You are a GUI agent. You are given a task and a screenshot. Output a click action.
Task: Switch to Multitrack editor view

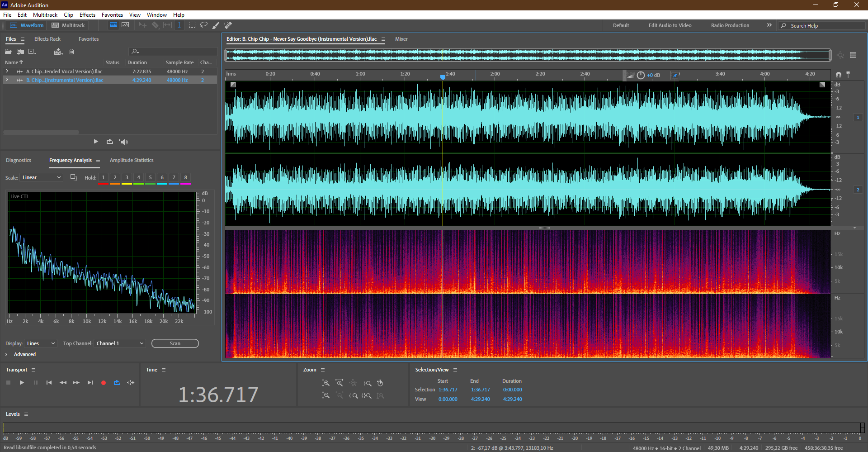click(x=68, y=25)
